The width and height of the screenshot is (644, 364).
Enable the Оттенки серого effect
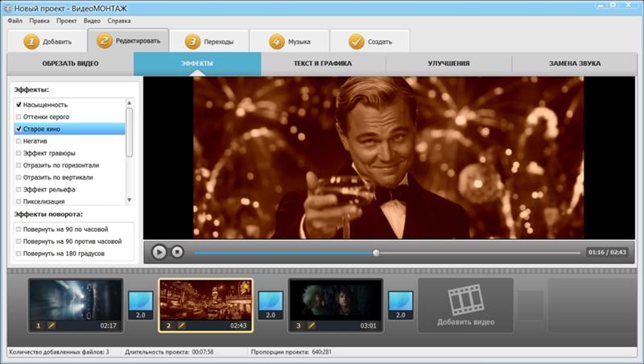(x=19, y=117)
